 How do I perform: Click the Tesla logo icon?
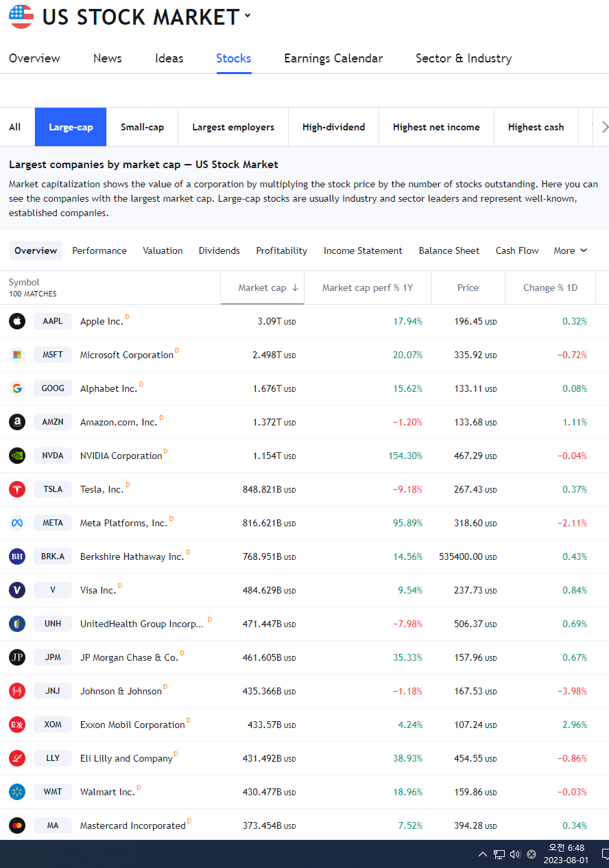point(17,489)
